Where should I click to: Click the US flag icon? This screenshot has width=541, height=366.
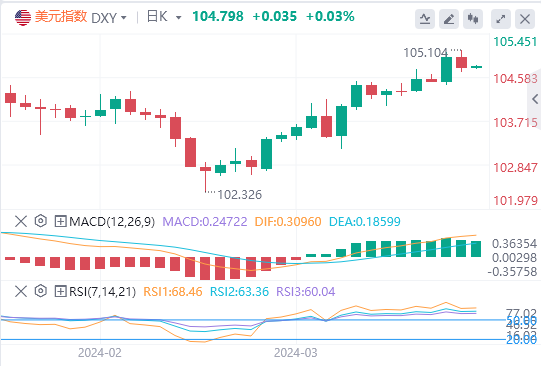click(x=23, y=17)
